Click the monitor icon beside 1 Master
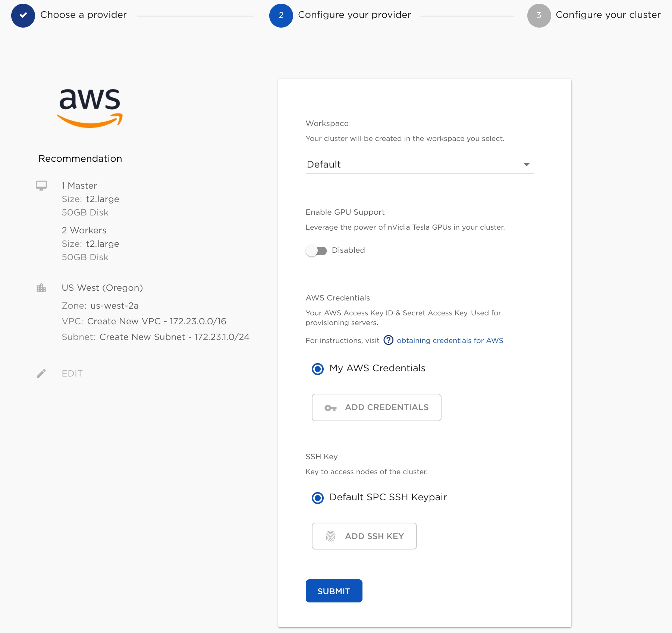 (x=41, y=186)
